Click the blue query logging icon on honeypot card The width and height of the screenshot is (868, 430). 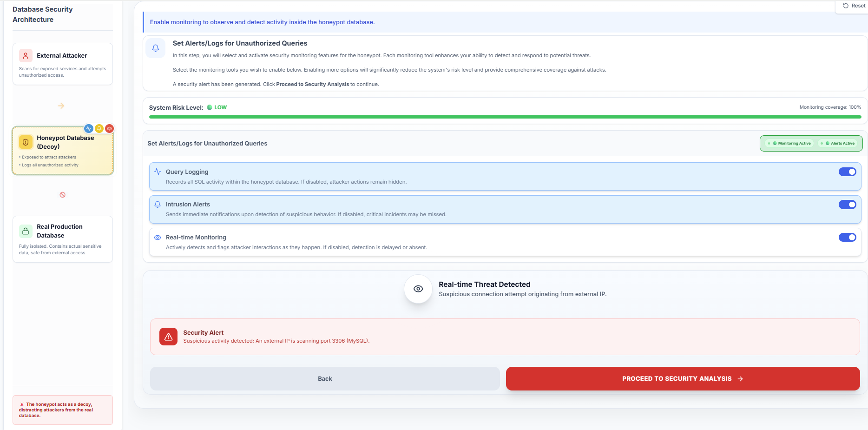click(x=89, y=128)
